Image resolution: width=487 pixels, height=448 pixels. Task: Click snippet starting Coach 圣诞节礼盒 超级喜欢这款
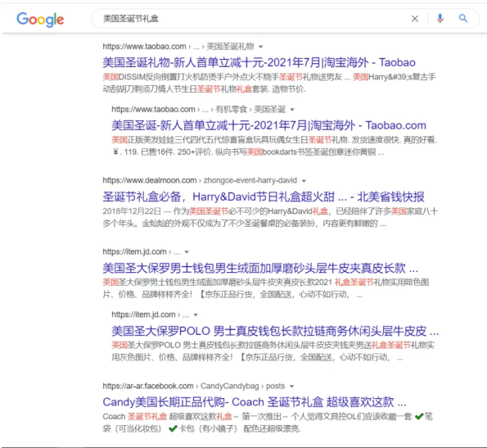pos(268,423)
